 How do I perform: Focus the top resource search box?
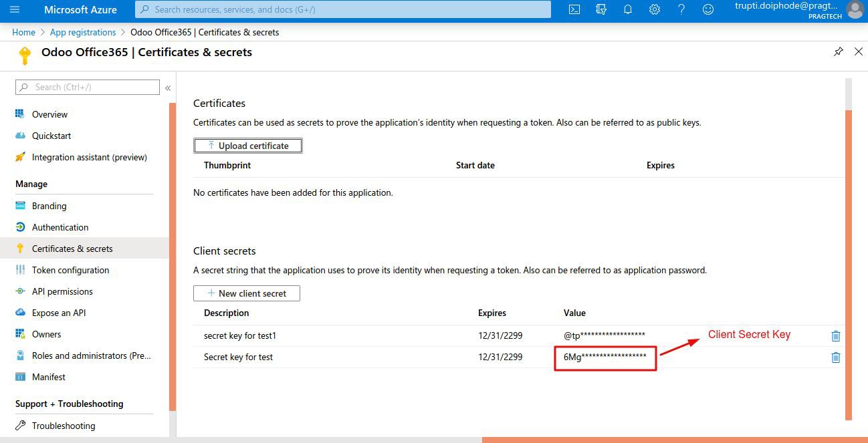tap(343, 9)
